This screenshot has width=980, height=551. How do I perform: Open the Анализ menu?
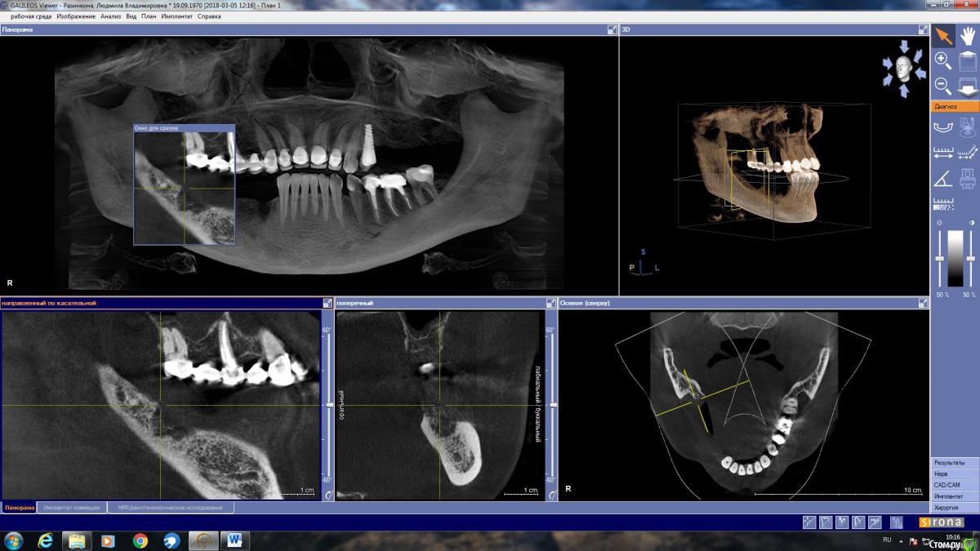coord(110,16)
